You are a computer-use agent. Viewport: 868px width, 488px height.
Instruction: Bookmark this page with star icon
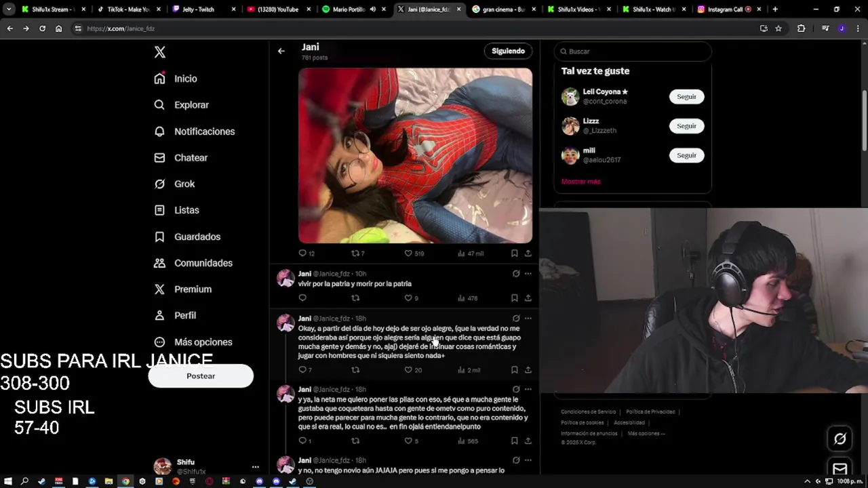(x=778, y=28)
